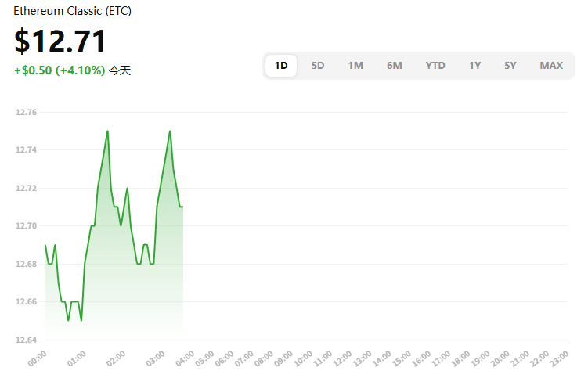Image resolution: width=588 pixels, height=371 pixels.
Task: Show MAX price history
Action: click(x=551, y=66)
